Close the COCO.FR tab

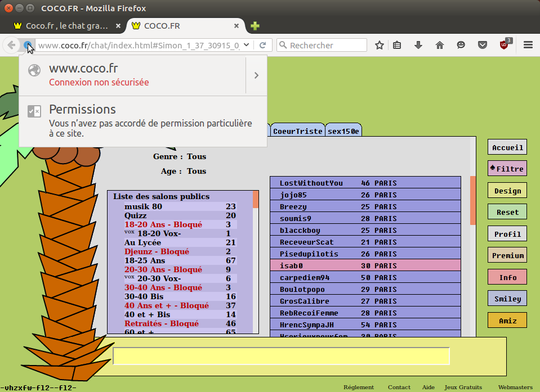[236, 26]
